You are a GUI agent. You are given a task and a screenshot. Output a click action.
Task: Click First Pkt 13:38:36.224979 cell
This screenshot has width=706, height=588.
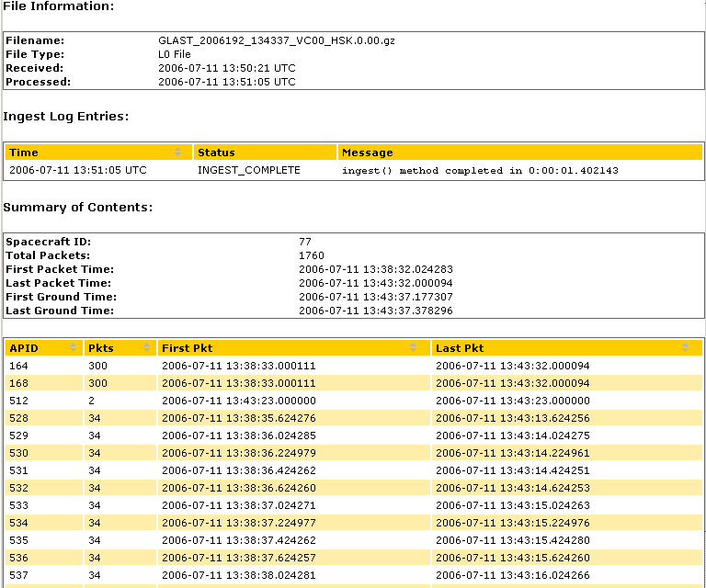[x=239, y=453]
